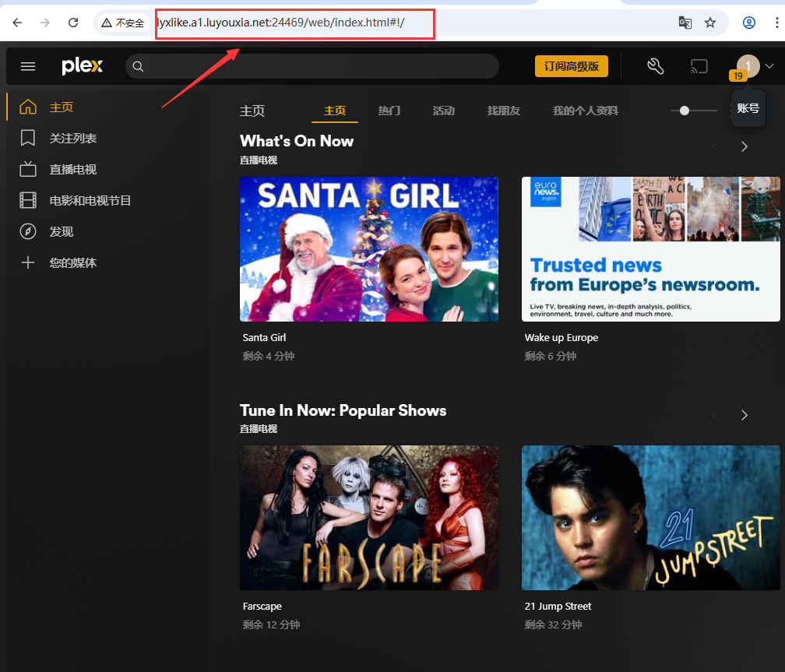The width and height of the screenshot is (785, 672).
Task: Click the 剩余 12 分钟 text
Action: coord(271,625)
